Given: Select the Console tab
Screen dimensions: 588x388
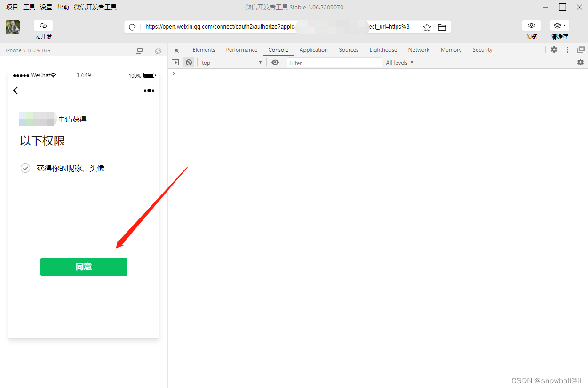Looking at the screenshot, I should 278,50.
